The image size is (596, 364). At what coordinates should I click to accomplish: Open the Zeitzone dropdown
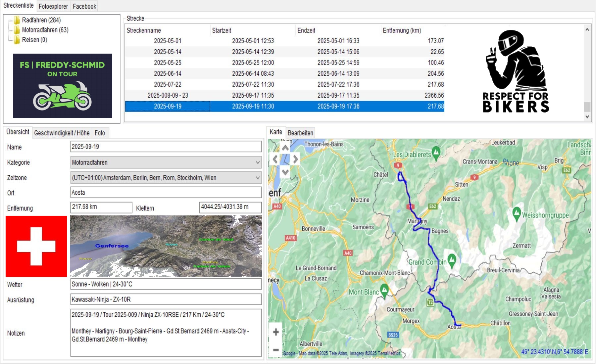pos(258,178)
